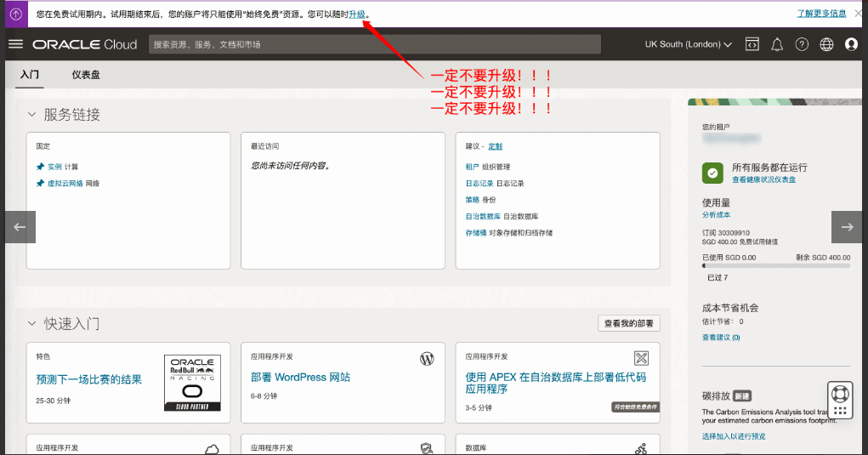Click the globe language icon
The image size is (868, 455).
(826, 44)
